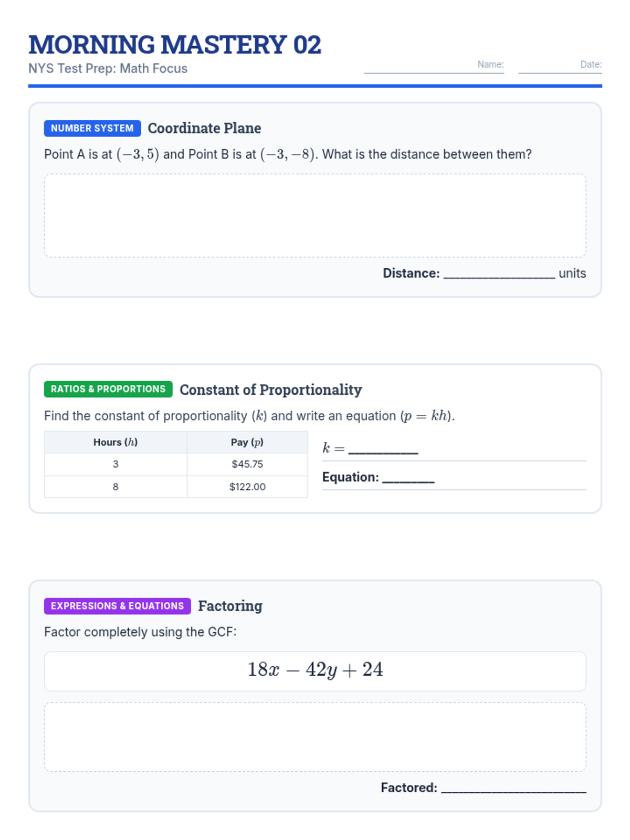630x840 pixels.
Task: Click the k = answer blank
Action: [x=383, y=449]
